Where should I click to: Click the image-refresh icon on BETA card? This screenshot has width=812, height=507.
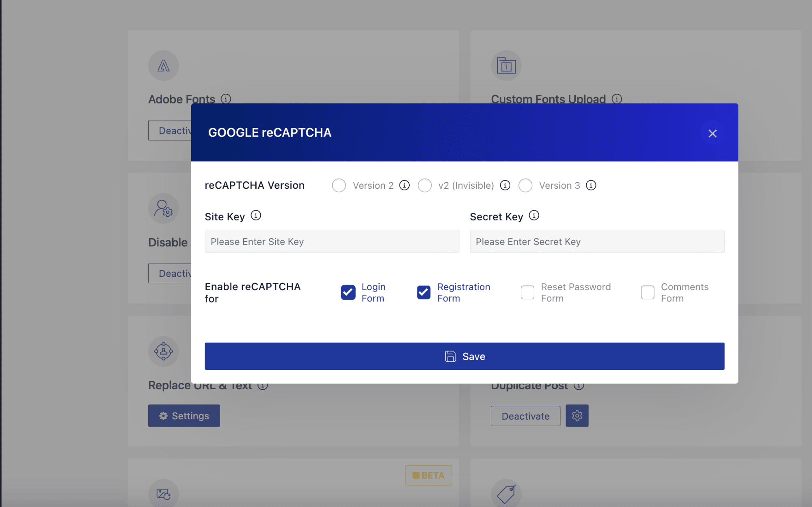[x=163, y=494]
